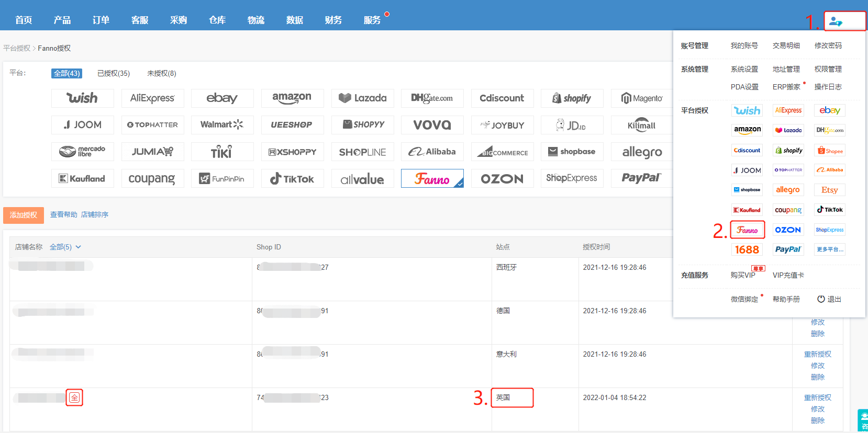Select the Walmart platform tile
Viewport: 868px width, 433px height.
click(222, 125)
